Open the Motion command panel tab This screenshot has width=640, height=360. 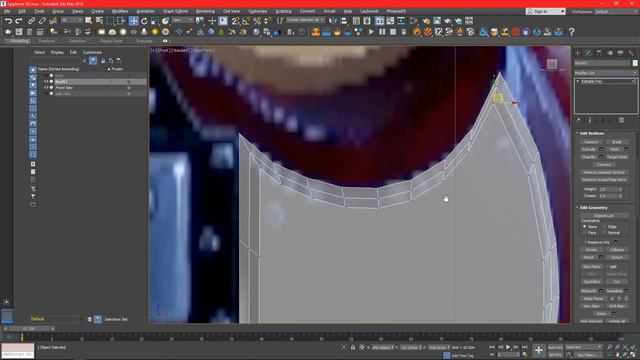[x=610, y=53]
